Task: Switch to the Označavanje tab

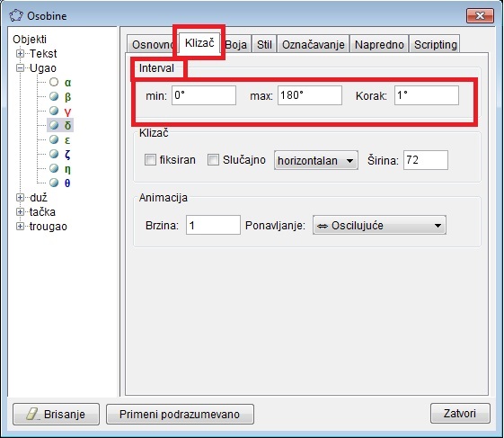Action: (313, 44)
